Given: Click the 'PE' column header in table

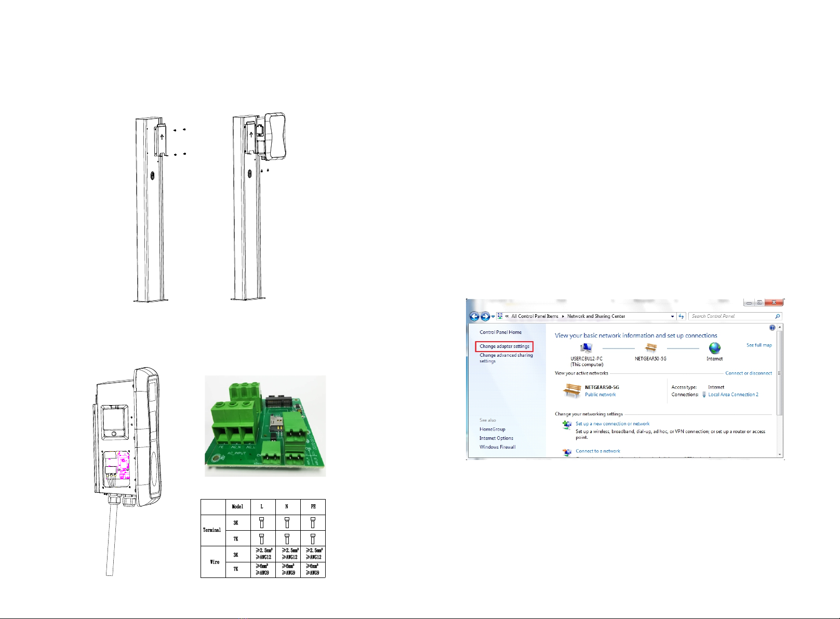Looking at the screenshot, I should click(x=313, y=507).
